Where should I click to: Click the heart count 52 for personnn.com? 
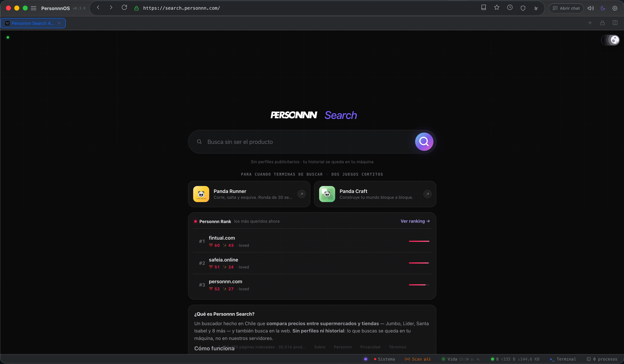214,289
